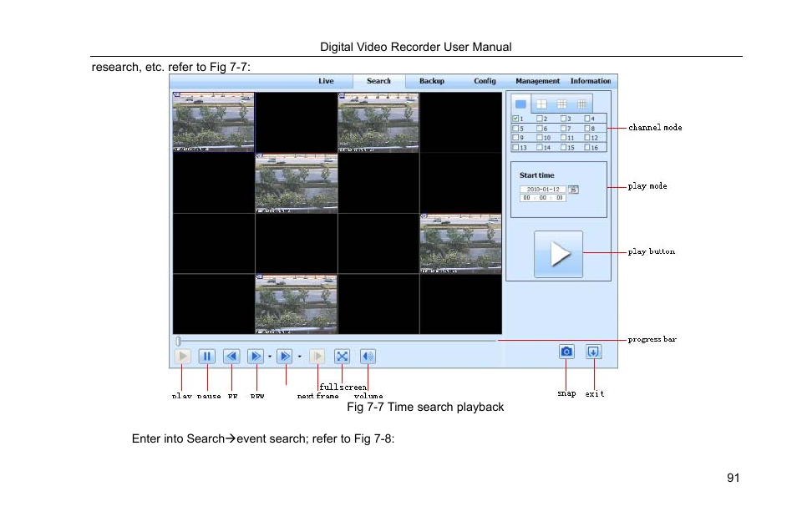Viewport: 797px width, 532px height.
Task: Check channel 11 checkbox
Action: [563, 137]
